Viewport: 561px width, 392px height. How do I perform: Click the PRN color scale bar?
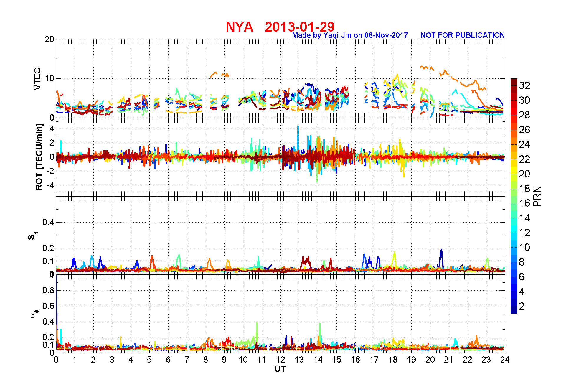point(514,196)
